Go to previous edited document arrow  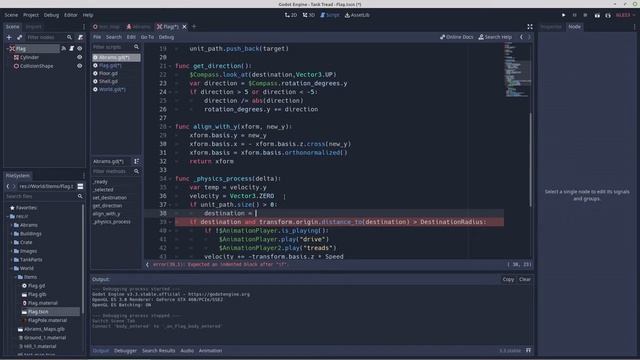tap(521, 37)
